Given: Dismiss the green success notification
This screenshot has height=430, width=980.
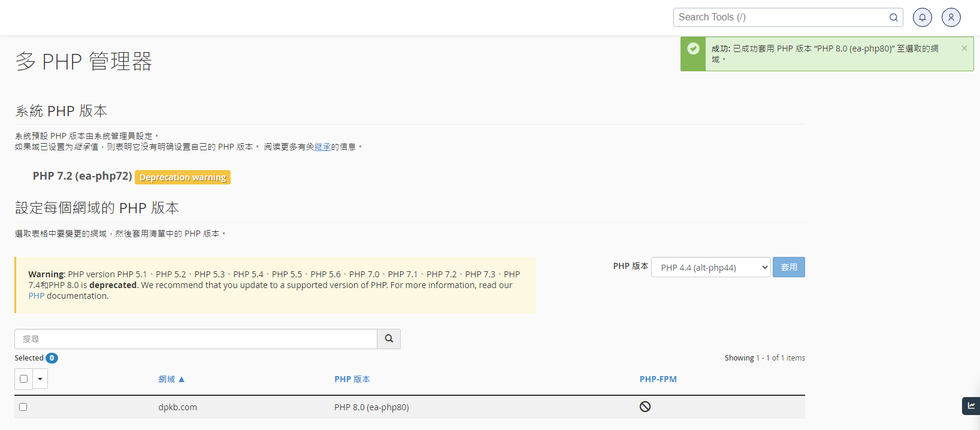Looking at the screenshot, I should pyautogui.click(x=964, y=49).
